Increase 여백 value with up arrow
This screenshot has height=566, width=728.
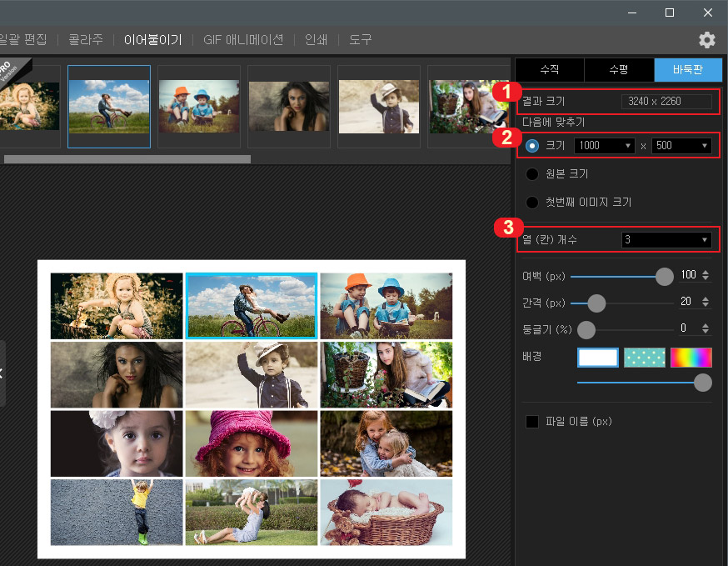(x=706, y=272)
